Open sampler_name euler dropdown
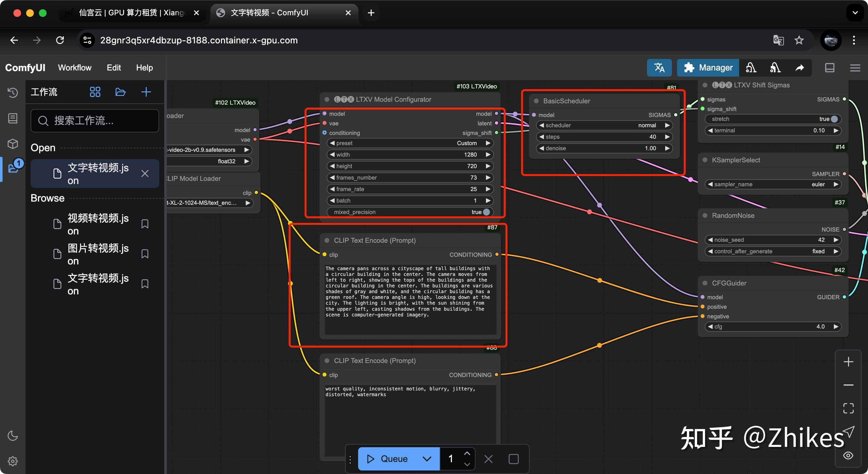Screen dimensions: 868x474 point(773,184)
